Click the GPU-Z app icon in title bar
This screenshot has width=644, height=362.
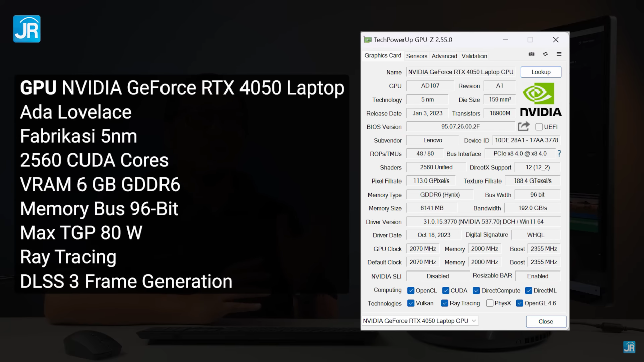pyautogui.click(x=368, y=40)
